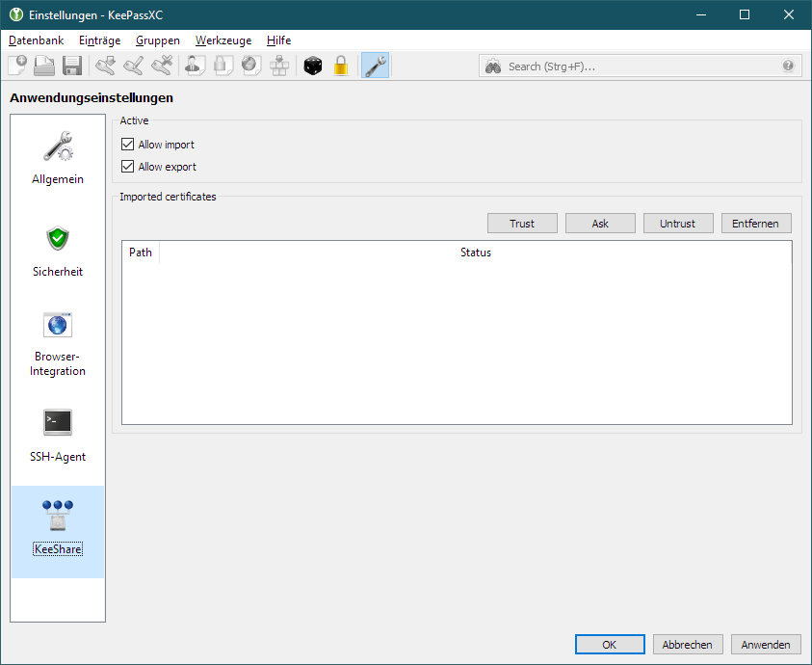Toggle the Settings wrench toolbar icon
The height and width of the screenshot is (665, 812).
pos(375,66)
